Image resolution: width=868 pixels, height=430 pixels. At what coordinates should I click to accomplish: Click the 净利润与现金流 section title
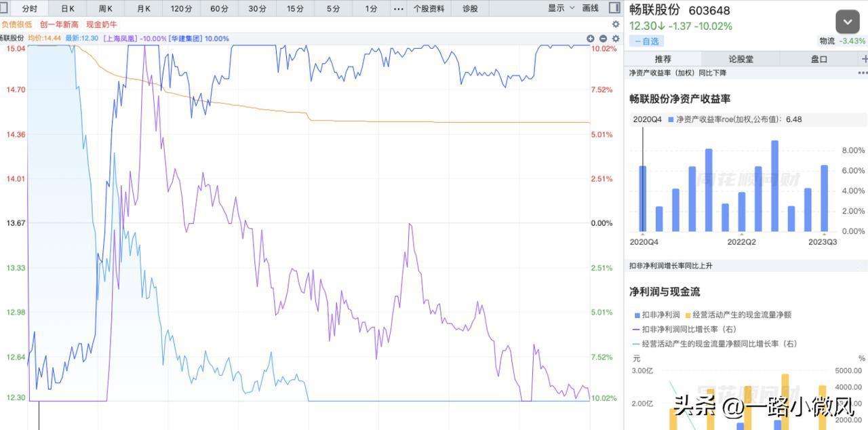665,292
